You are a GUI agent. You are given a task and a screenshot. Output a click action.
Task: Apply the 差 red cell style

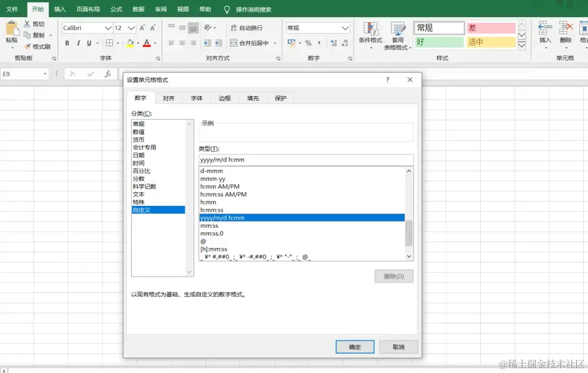click(491, 28)
